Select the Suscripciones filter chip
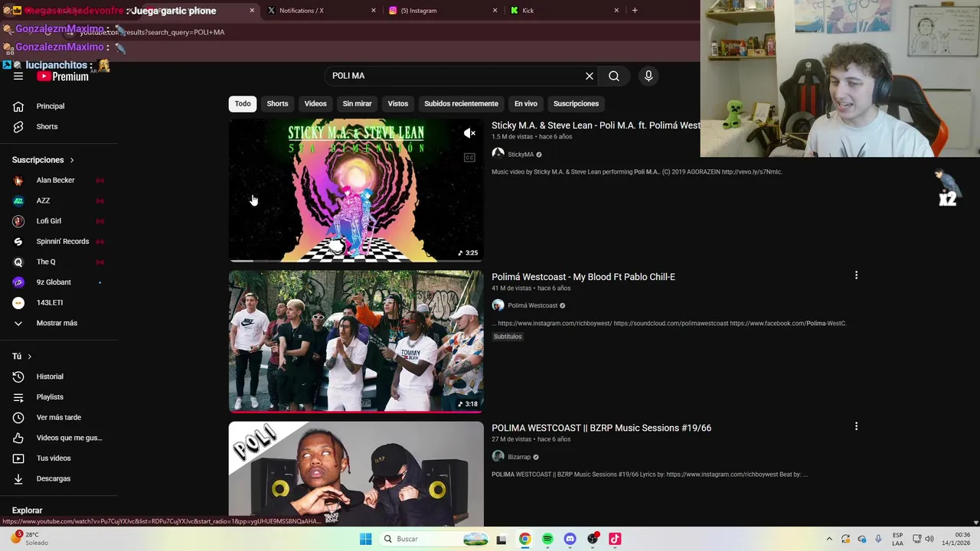 pos(576,103)
